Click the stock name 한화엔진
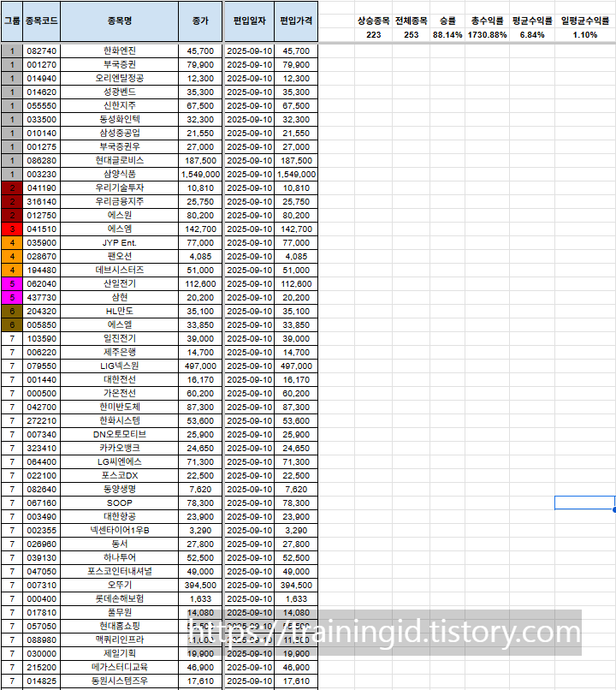This screenshot has height=690, width=616. [x=119, y=51]
